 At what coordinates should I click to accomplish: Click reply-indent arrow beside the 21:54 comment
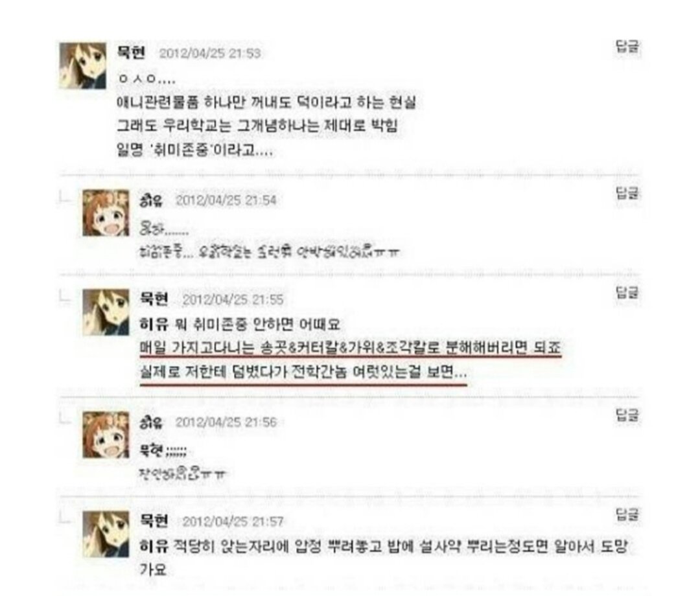pos(65,197)
